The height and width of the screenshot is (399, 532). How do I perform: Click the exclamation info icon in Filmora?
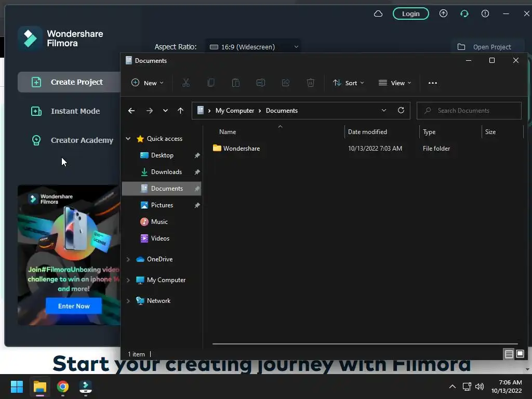(x=485, y=14)
